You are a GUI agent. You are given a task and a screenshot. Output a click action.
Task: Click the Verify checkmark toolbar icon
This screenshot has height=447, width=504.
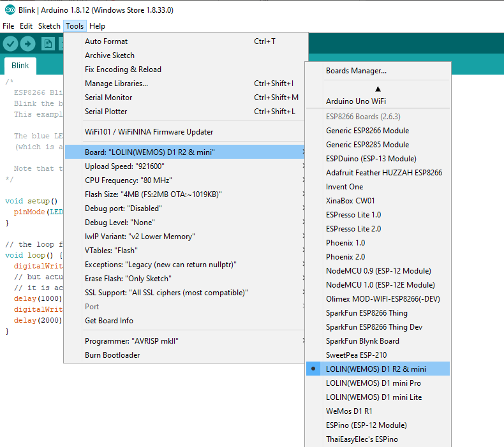[x=10, y=43]
